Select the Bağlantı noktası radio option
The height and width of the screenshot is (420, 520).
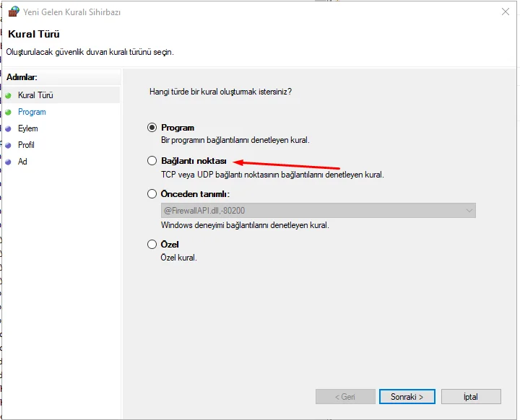click(x=152, y=161)
